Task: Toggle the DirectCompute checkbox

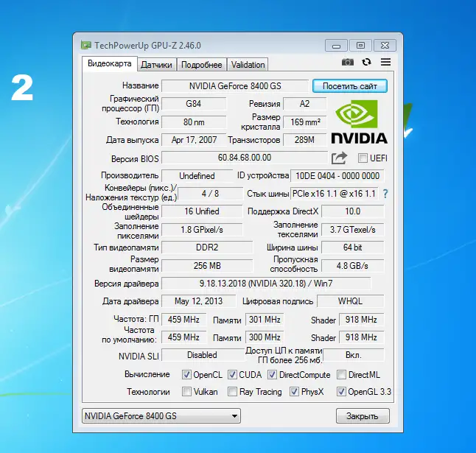Action: coord(272,375)
